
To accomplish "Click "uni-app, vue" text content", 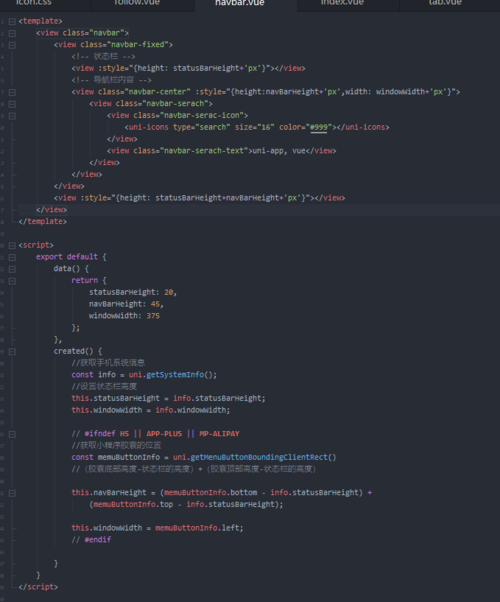I will click(x=279, y=150).
